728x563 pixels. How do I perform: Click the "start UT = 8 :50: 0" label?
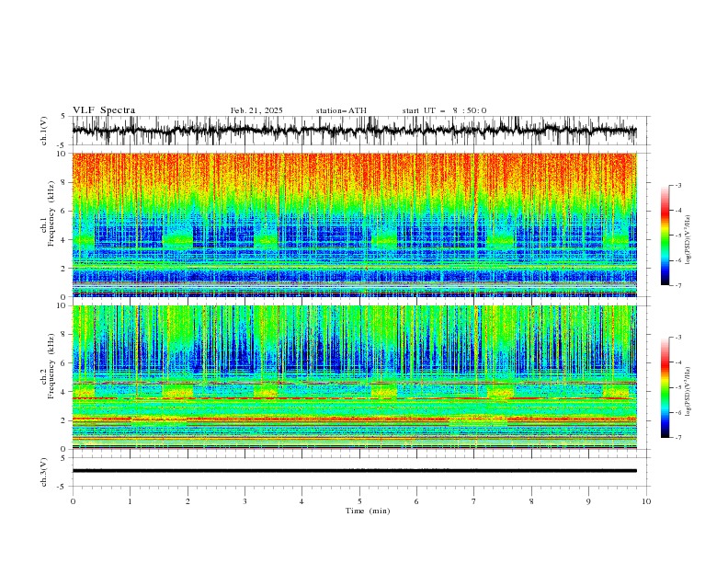coord(444,110)
